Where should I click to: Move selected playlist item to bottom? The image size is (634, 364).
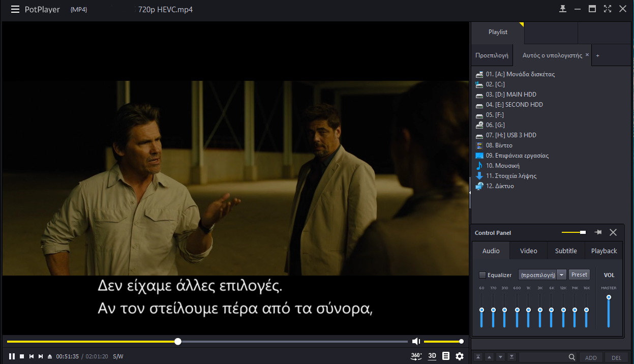[511, 357]
